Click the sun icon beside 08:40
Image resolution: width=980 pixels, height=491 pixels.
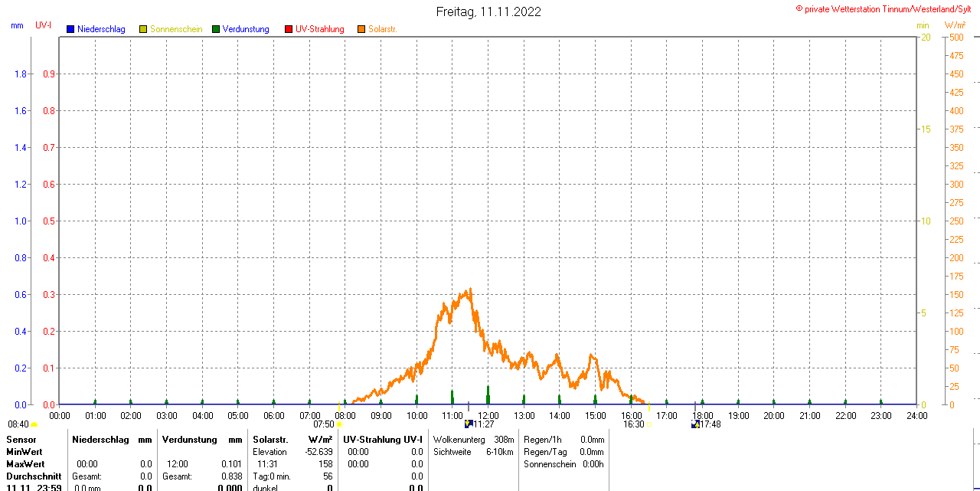coord(34,424)
